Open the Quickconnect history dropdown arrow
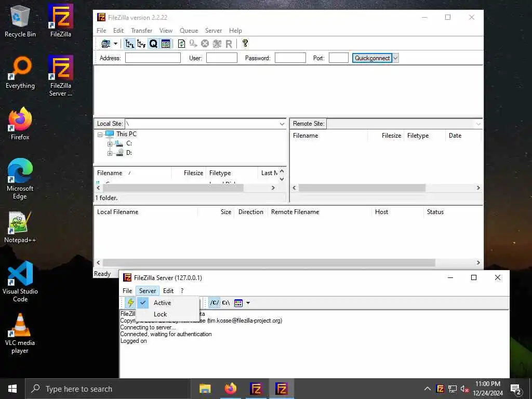The image size is (532, 399). (395, 58)
